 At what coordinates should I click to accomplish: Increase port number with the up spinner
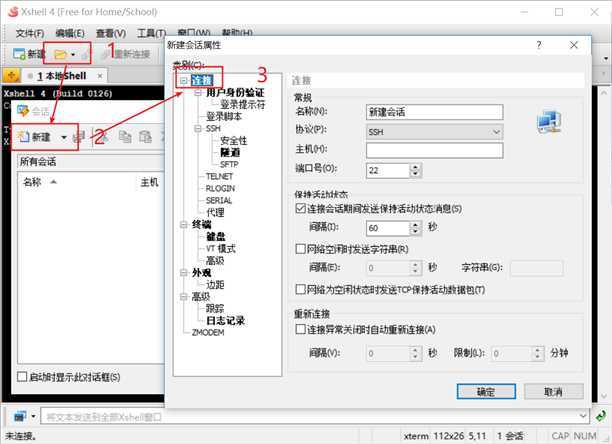point(415,167)
